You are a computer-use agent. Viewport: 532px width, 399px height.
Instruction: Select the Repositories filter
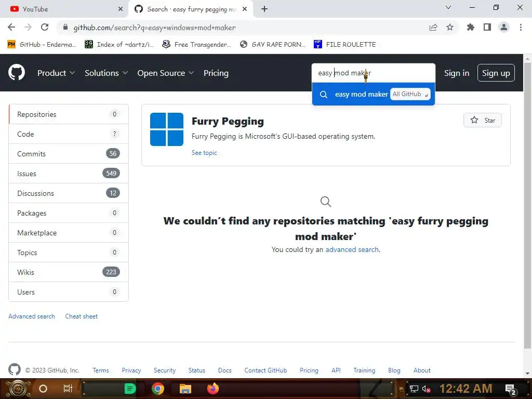click(69, 114)
